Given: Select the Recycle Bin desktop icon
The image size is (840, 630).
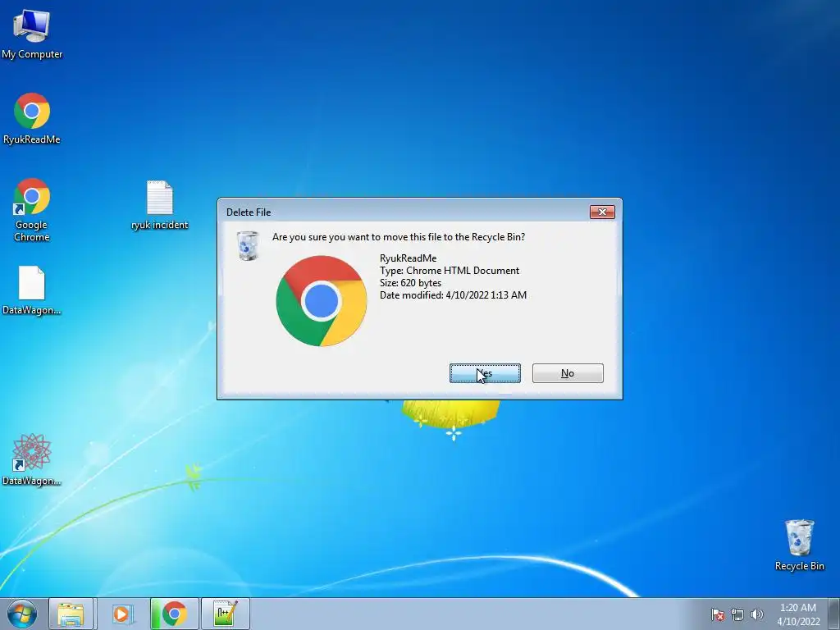Looking at the screenshot, I should [x=799, y=545].
